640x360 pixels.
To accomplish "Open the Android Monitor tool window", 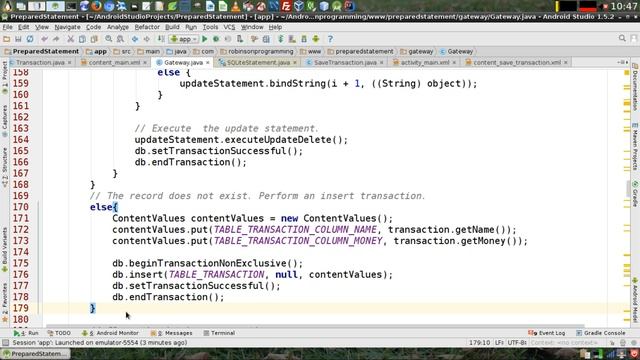I will (110, 333).
